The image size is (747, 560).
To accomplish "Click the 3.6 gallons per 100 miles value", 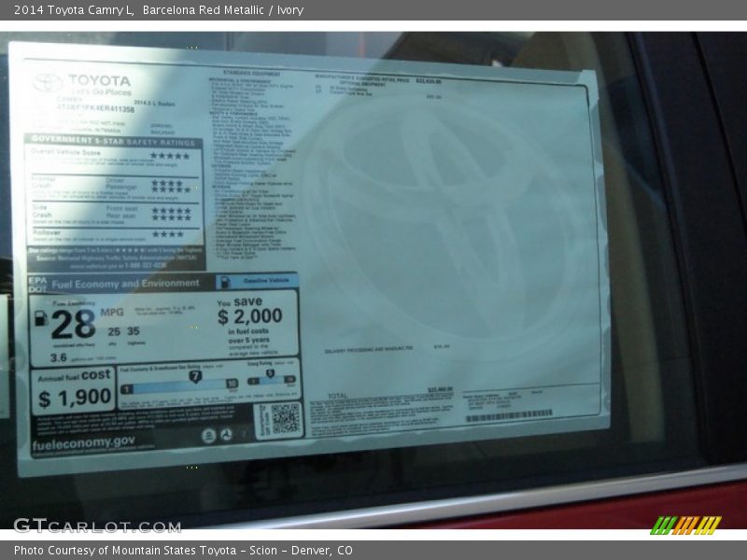I will [x=58, y=357].
